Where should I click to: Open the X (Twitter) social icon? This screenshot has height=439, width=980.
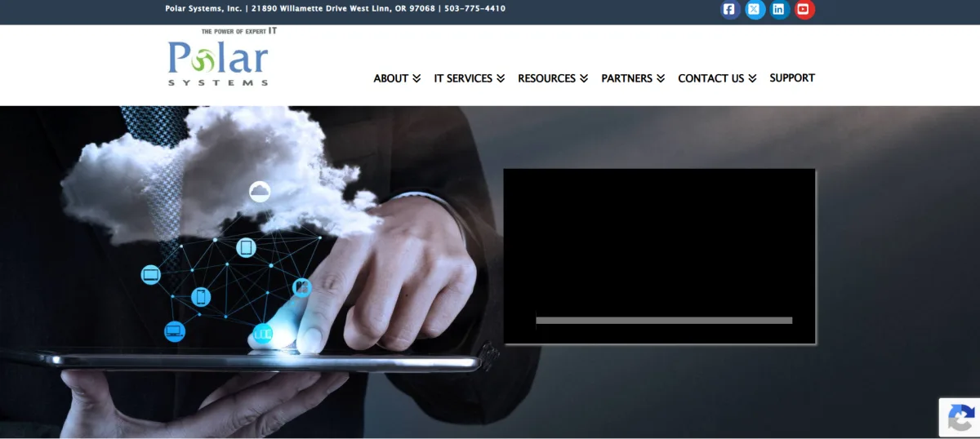click(x=755, y=10)
